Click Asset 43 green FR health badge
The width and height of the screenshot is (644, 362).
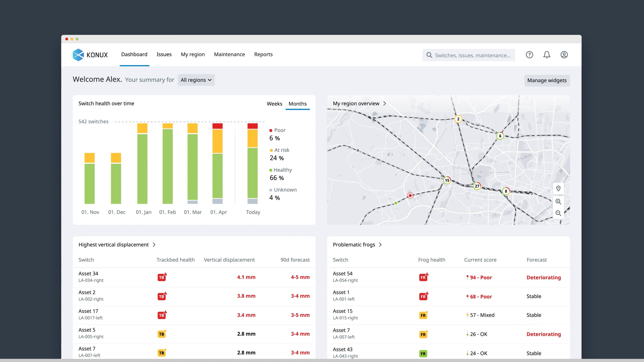click(423, 354)
